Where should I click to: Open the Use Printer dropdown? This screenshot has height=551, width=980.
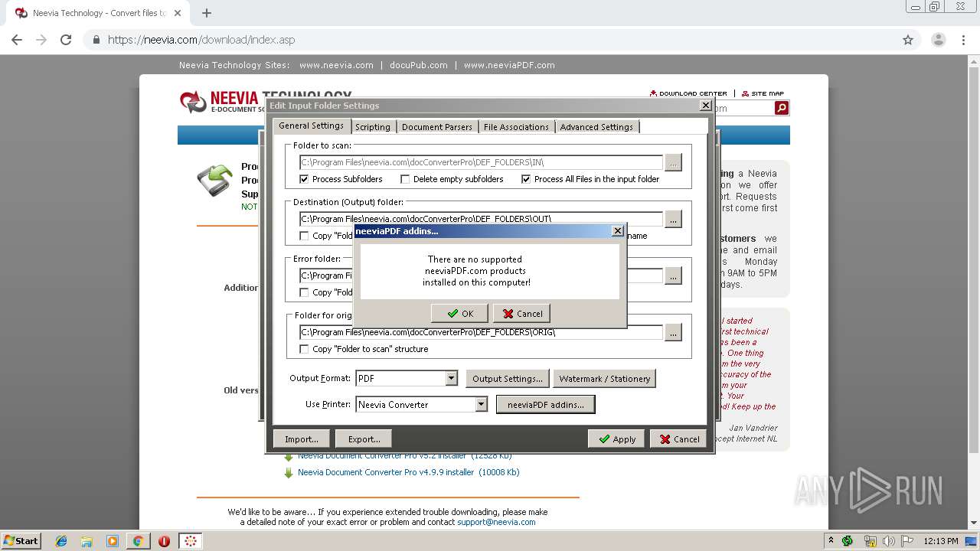click(x=481, y=404)
